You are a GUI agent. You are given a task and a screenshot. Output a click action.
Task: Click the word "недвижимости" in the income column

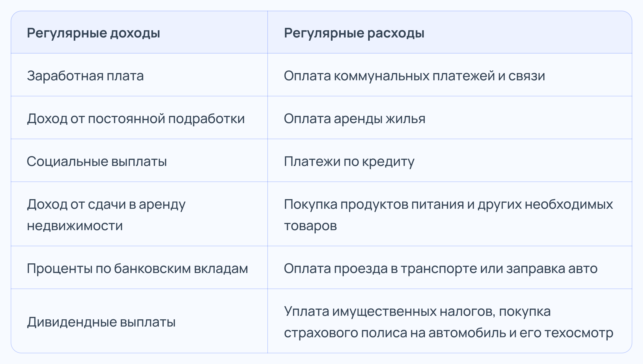(x=75, y=226)
